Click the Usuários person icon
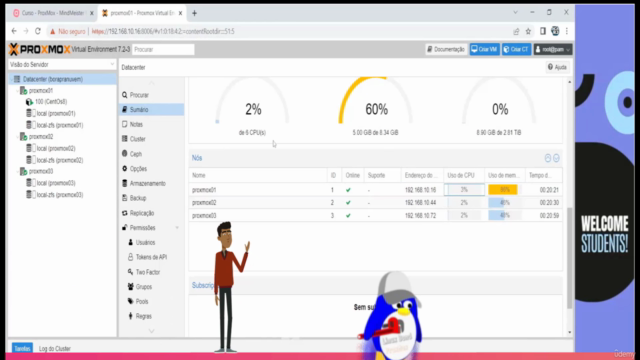The width and height of the screenshot is (640, 360). click(131, 242)
